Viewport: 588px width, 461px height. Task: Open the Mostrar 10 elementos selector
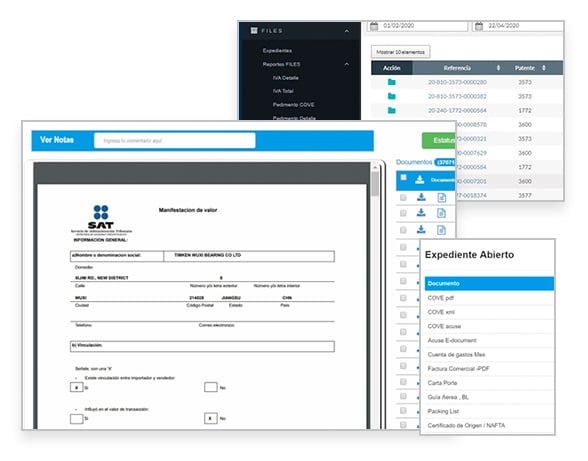[400, 52]
